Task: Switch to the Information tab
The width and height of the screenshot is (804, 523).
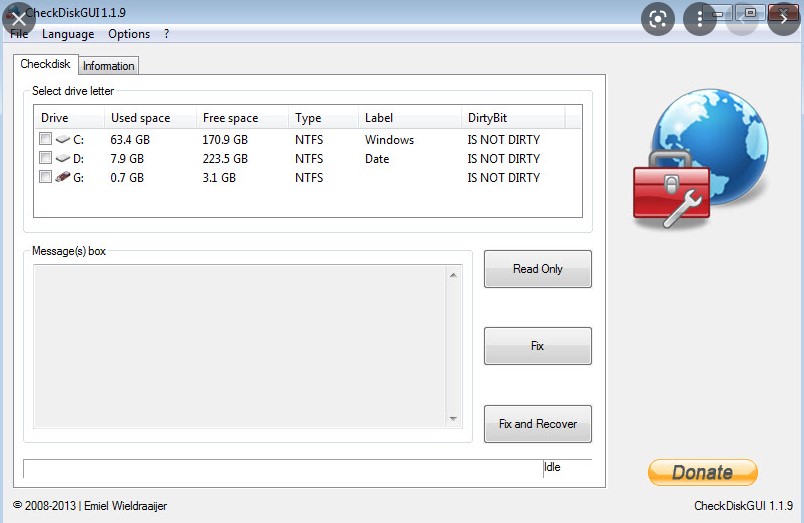Action: click(109, 66)
